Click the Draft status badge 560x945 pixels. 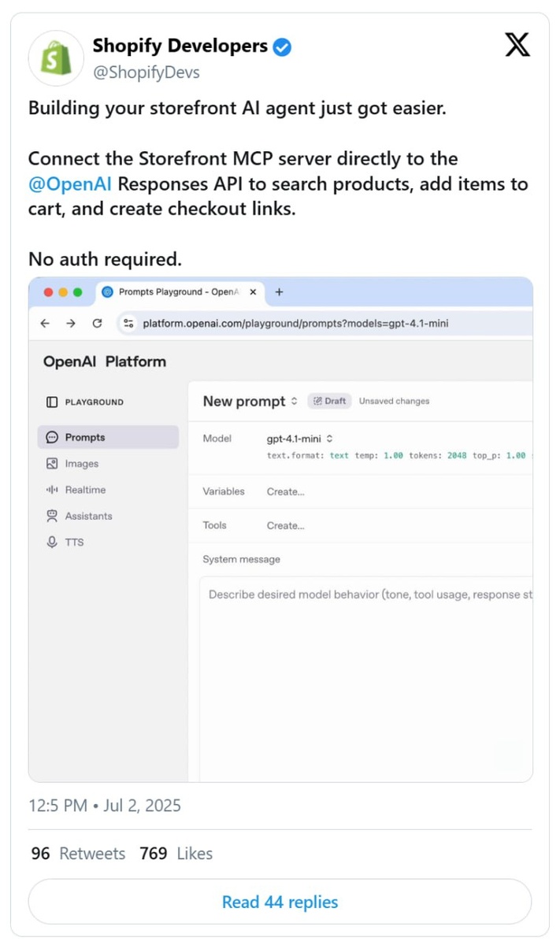pos(329,401)
